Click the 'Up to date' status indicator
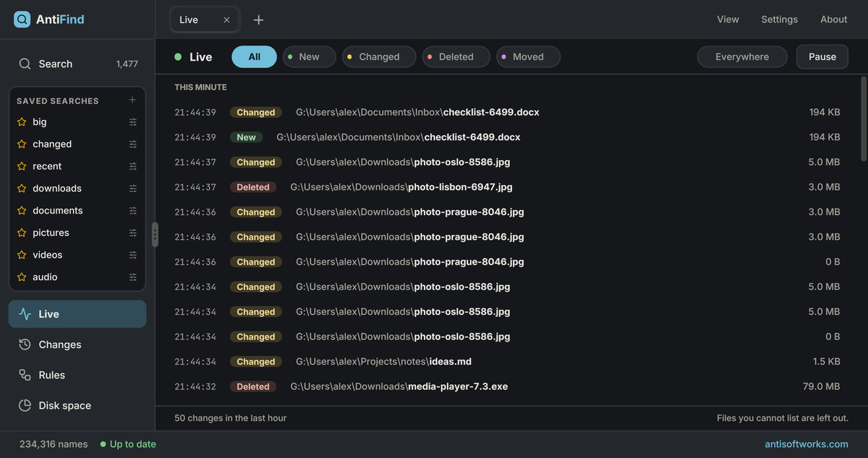 click(128, 444)
